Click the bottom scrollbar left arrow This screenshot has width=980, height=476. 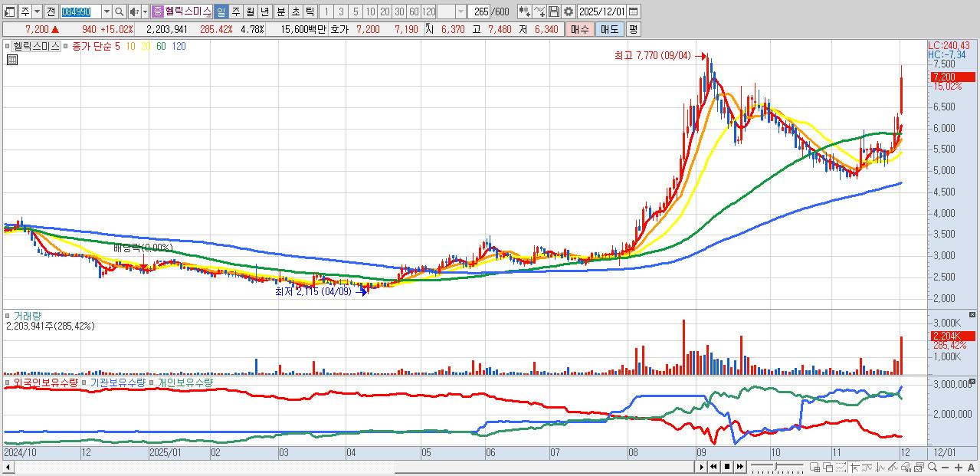(7, 467)
